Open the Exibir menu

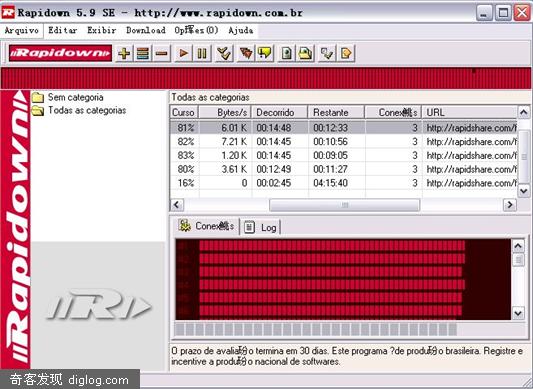[102, 30]
